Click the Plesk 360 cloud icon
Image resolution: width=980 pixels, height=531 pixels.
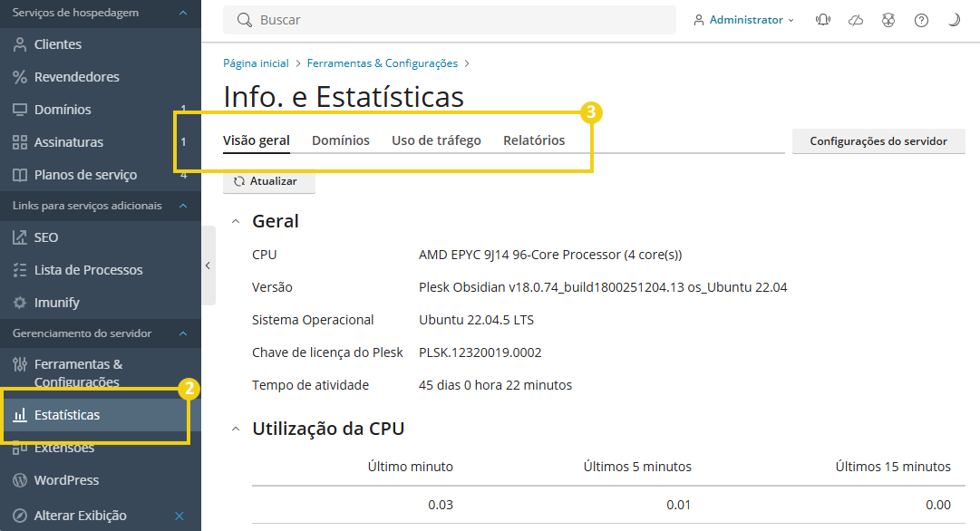click(x=855, y=19)
